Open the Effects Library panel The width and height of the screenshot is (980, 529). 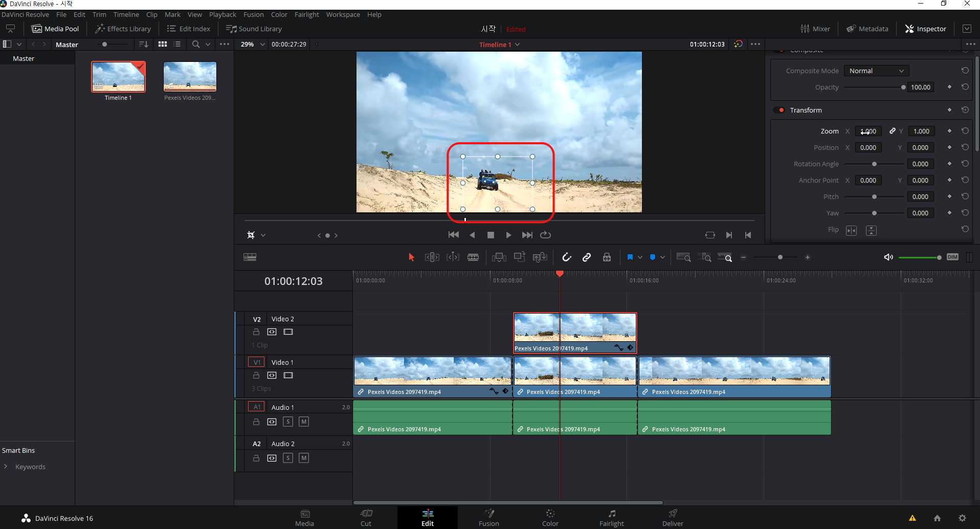(x=123, y=29)
